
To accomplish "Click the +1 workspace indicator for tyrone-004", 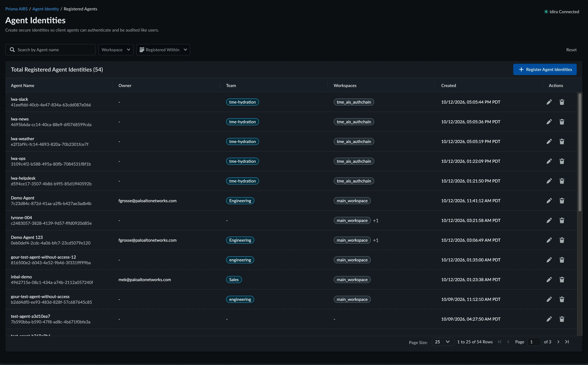I will coord(375,221).
